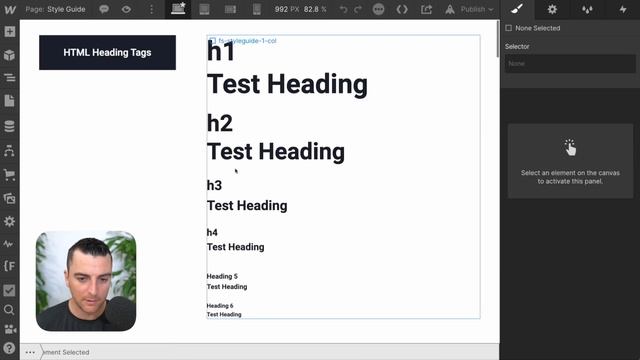Select the Test Heading under Heading 6
Viewport: 640px width, 360px height.
(224, 314)
